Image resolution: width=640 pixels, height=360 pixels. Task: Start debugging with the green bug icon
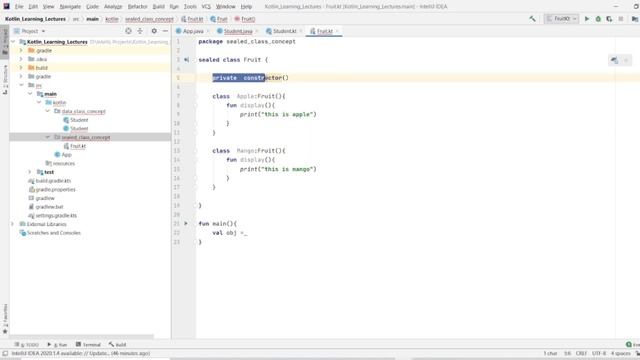[x=598, y=19]
